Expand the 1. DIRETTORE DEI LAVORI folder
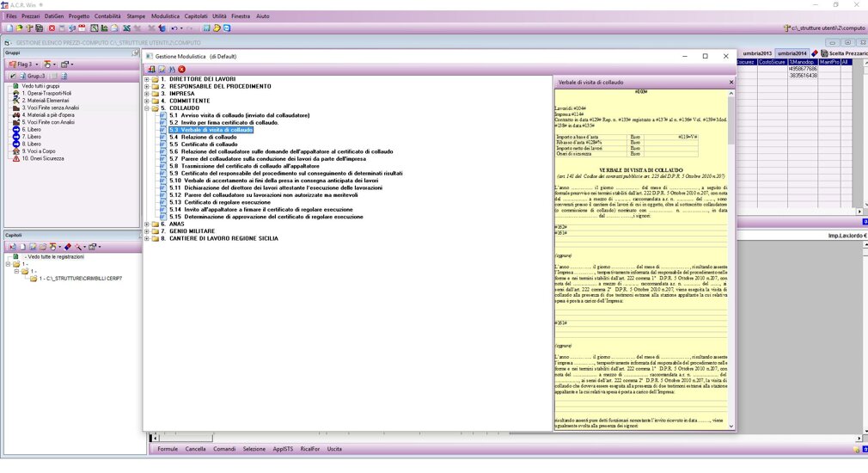Screen dimensions: 868x473 (147, 79)
